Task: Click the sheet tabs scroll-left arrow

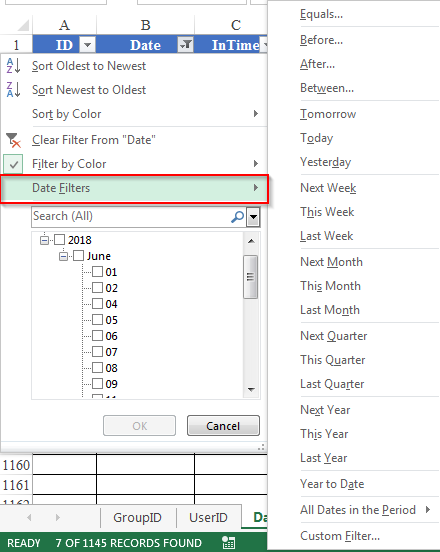Action: (x=29, y=517)
